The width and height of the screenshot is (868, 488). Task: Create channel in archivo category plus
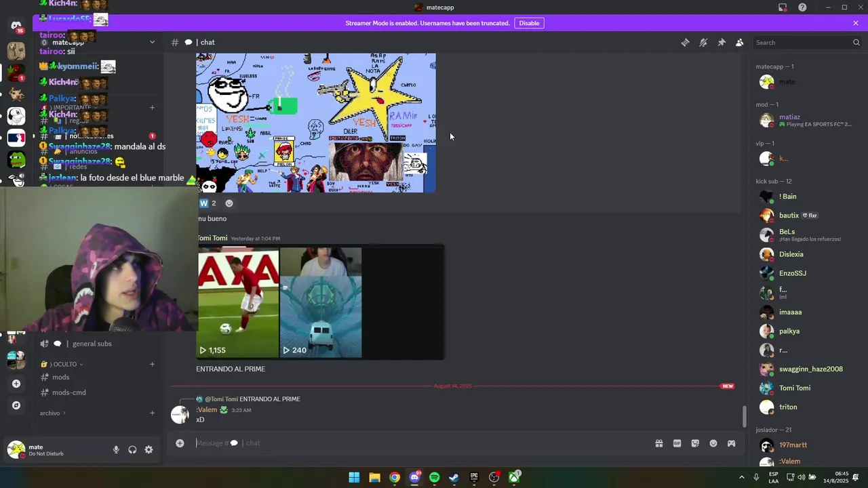pyautogui.click(x=152, y=413)
